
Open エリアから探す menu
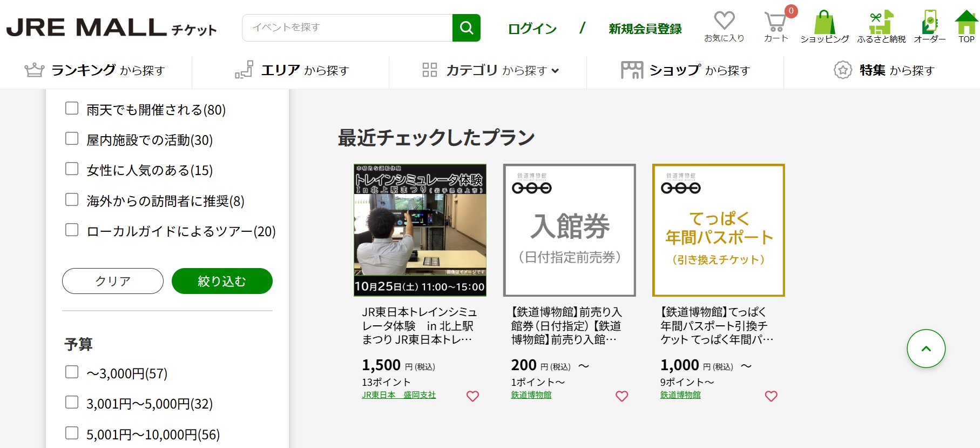pos(292,70)
